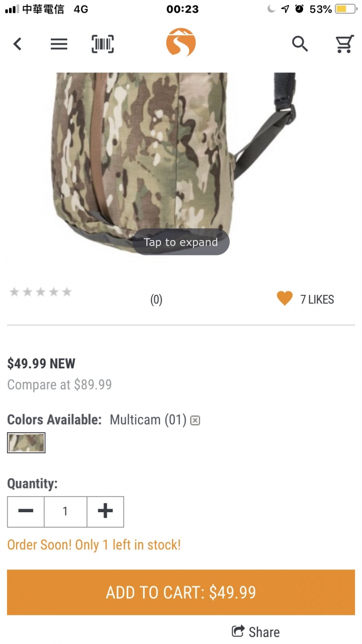Select the five-star rating row
362x644 pixels.
pos(41,292)
